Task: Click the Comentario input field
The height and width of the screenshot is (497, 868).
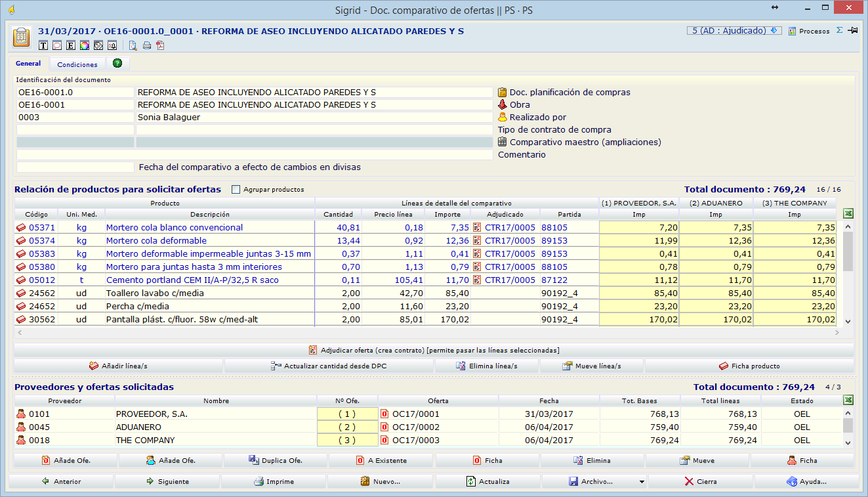Action: (x=255, y=154)
